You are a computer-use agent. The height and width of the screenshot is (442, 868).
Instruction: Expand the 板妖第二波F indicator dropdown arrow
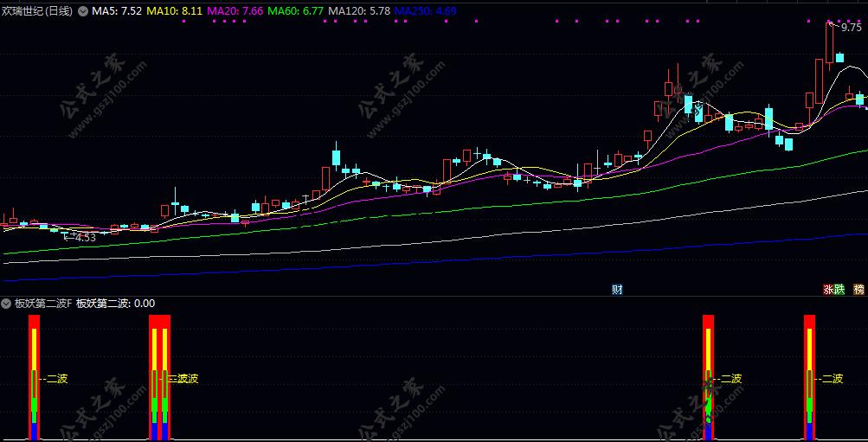(x=6, y=303)
